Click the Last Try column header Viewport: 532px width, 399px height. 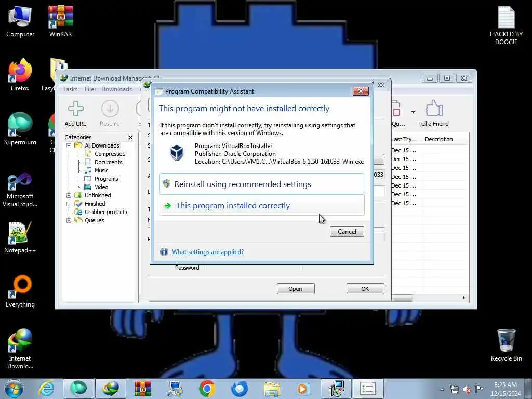[x=404, y=139]
